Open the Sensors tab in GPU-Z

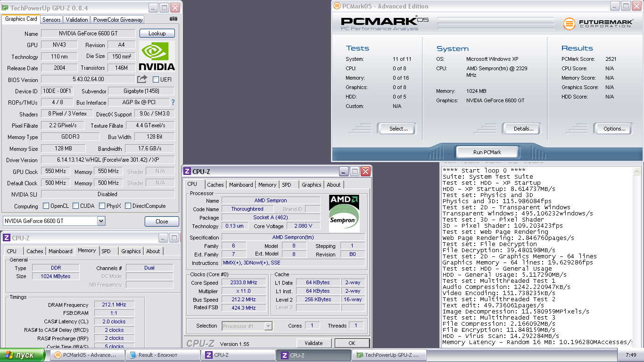coord(51,20)
